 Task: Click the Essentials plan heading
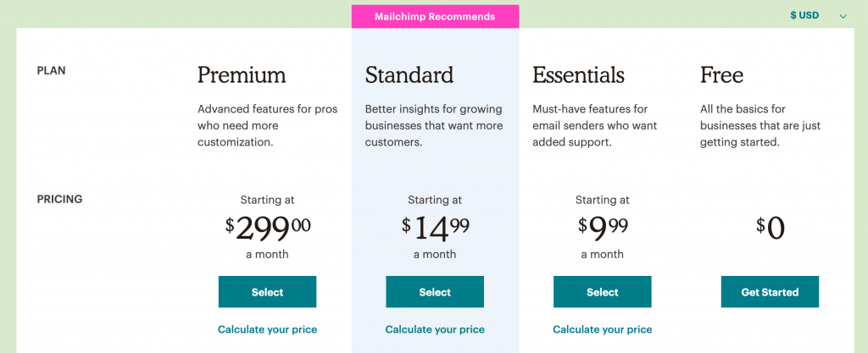click(578, 75)
